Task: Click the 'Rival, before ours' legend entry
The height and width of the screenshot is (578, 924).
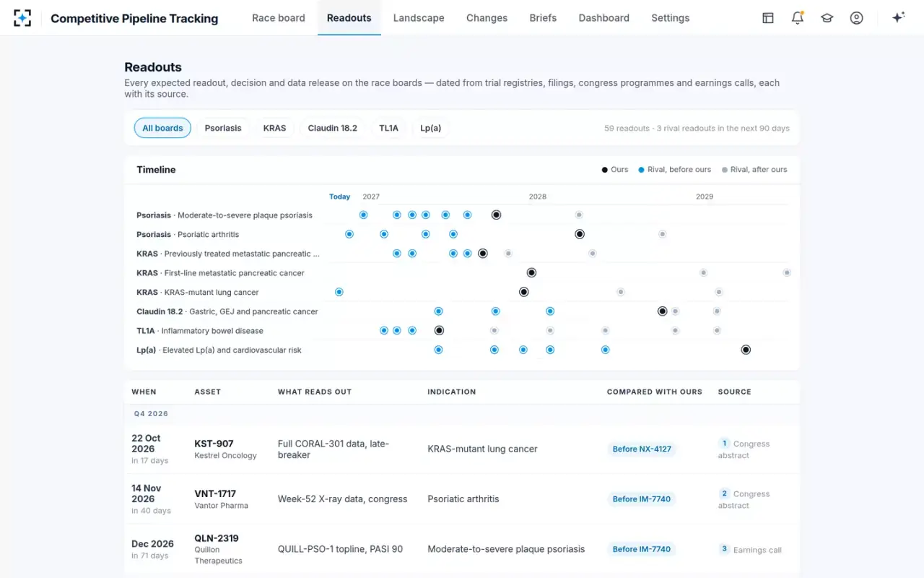Action: pyautogui.click(x=675, y=170)
